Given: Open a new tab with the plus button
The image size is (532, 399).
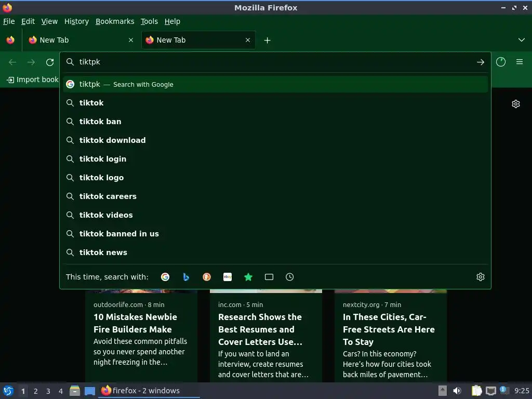Looking at the screenshot, I should [x=268, y=41].
